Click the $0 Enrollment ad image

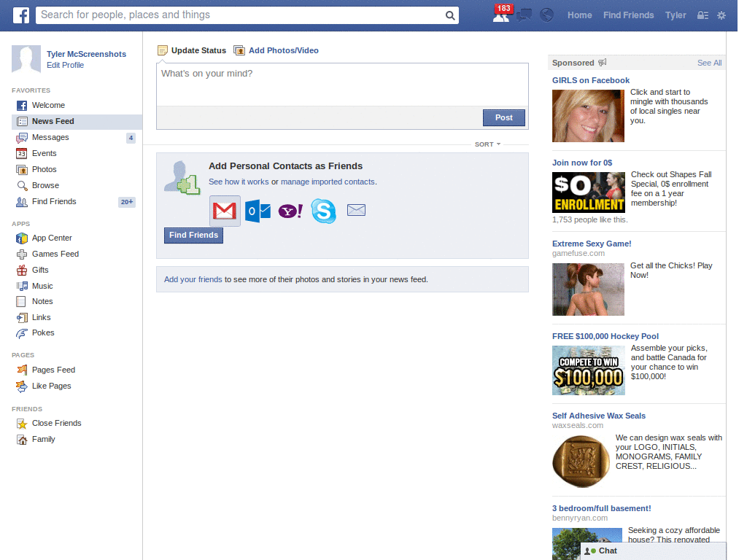[589, 192]
